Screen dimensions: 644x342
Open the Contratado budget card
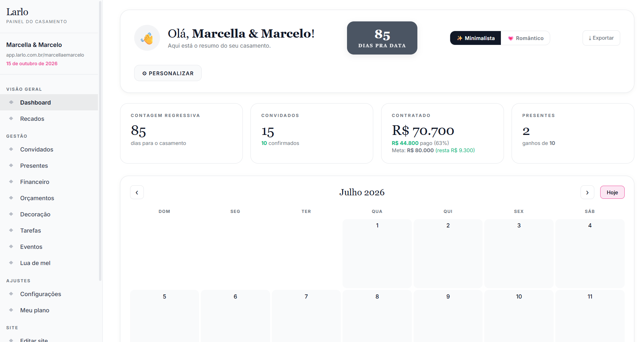[x=443, y=133]
